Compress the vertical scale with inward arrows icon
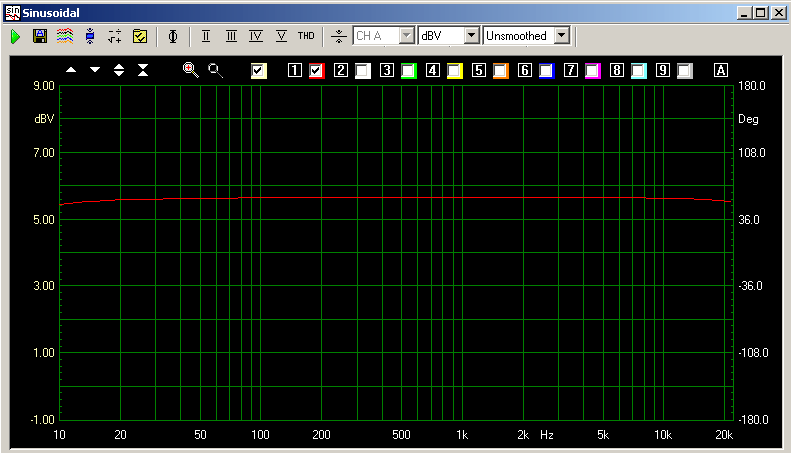This screenshot has height=453, width=791. tap(143, 70)
